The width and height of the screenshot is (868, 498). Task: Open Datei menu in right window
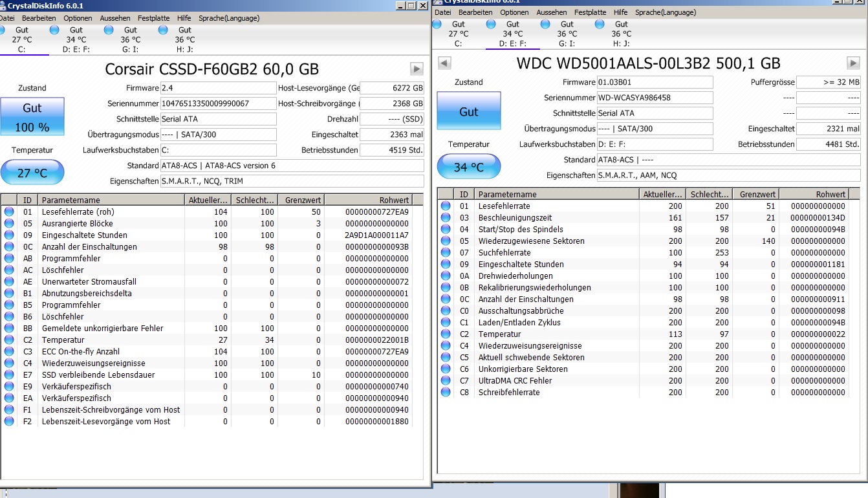(x=443, y=12)
